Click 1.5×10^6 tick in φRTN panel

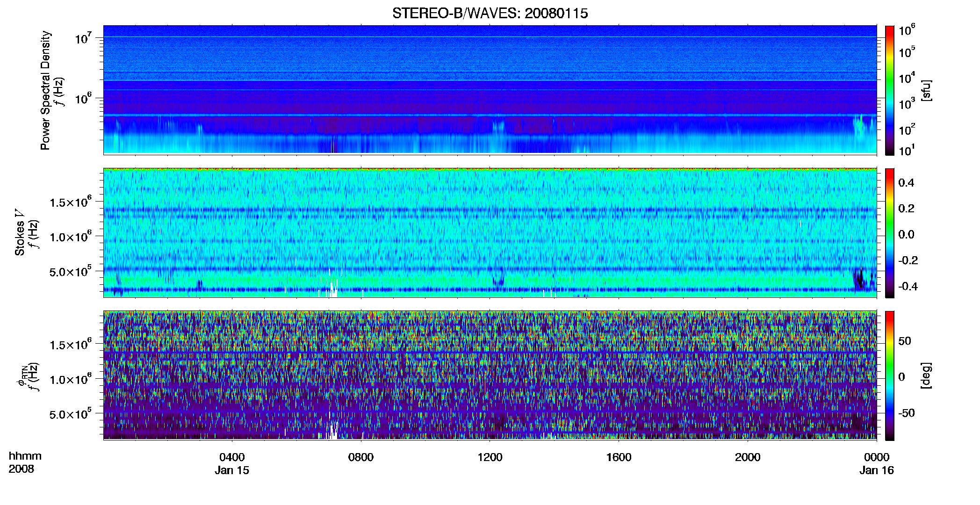(70, 344)
